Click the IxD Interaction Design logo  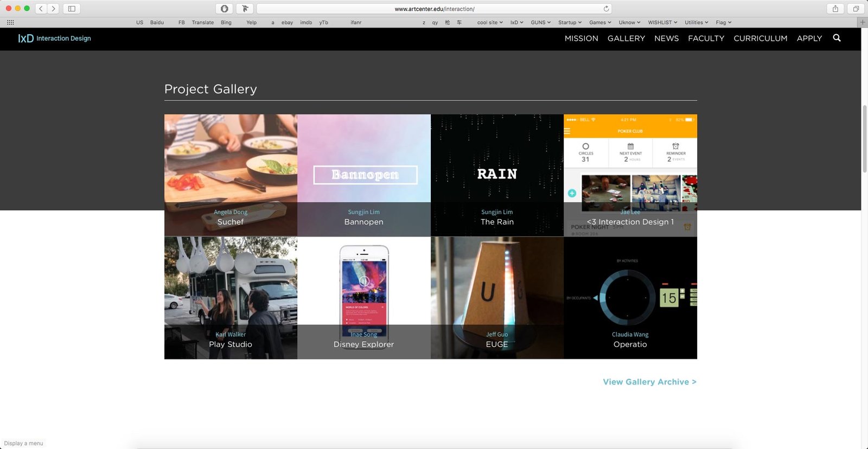(x=54, y=38)
